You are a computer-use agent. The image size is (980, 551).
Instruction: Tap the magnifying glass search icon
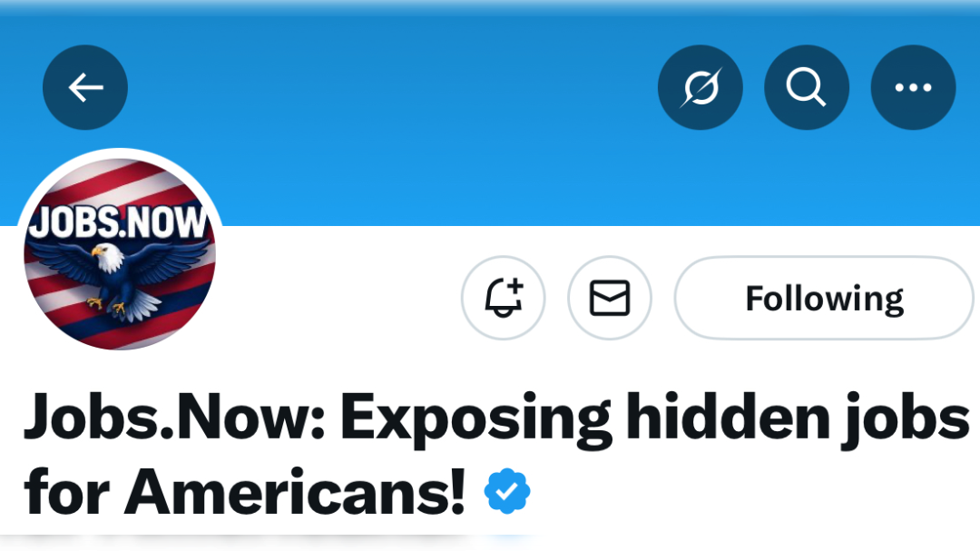806,88
